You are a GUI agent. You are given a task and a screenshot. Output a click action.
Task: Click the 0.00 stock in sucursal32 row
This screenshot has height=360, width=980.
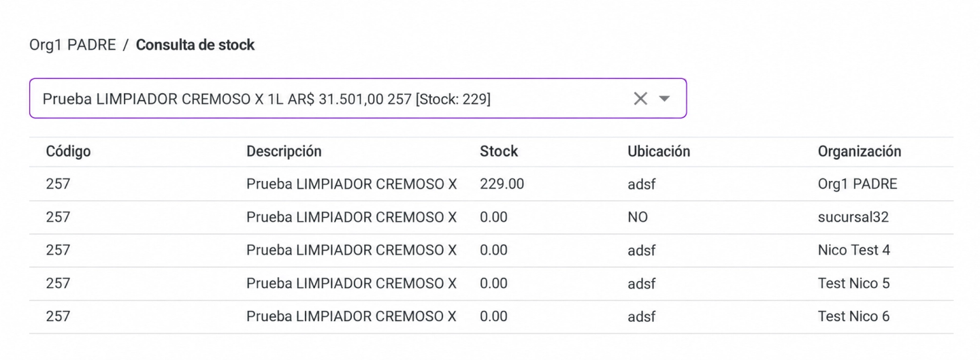point(493,217)
